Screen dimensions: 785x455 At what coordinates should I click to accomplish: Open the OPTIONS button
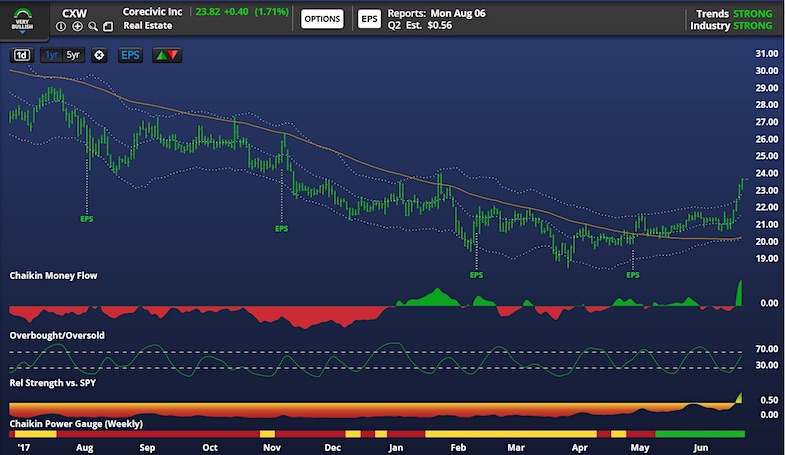pos(322,19)
